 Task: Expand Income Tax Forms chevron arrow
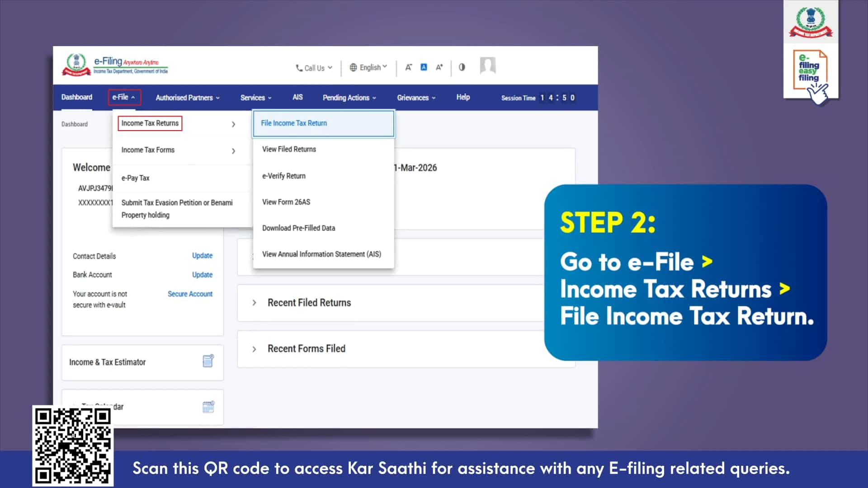(233, 151)
